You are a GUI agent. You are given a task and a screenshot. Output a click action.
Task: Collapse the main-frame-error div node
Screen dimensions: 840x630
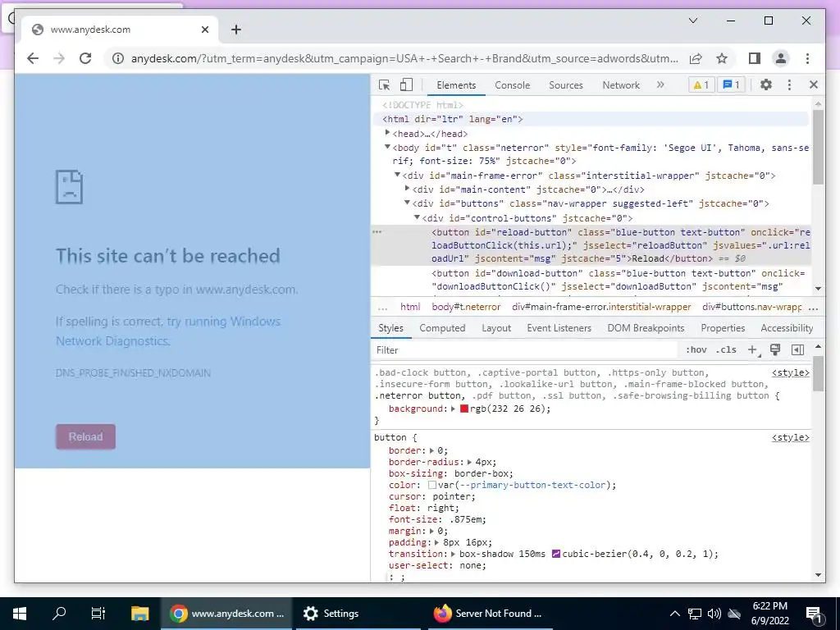coord(397,175)
